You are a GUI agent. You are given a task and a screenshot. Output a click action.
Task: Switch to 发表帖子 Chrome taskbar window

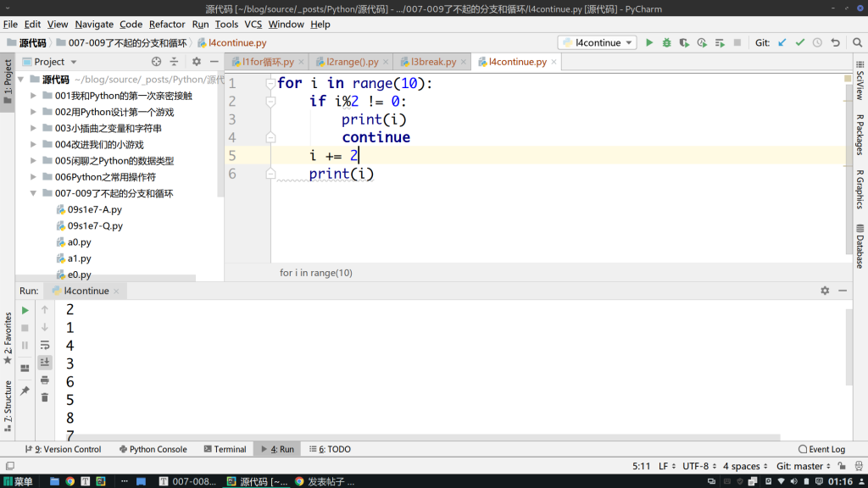tap(325, 481)
